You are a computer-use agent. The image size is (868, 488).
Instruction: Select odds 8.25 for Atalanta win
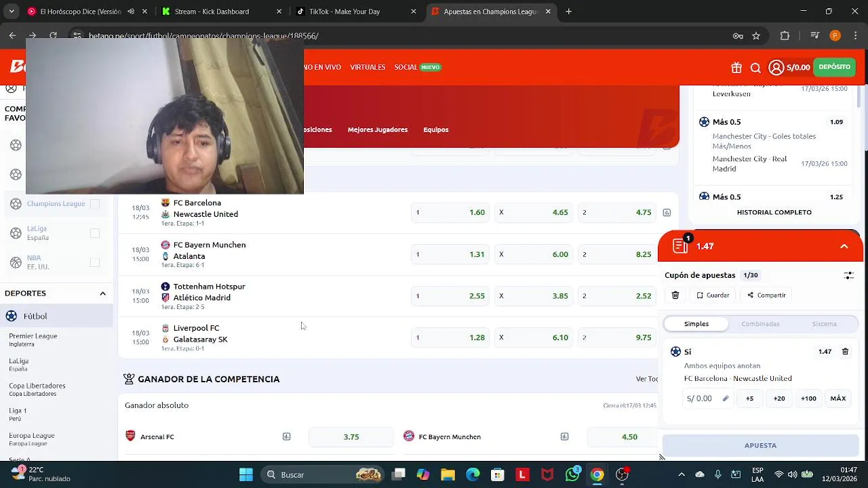tap(617, 255)
